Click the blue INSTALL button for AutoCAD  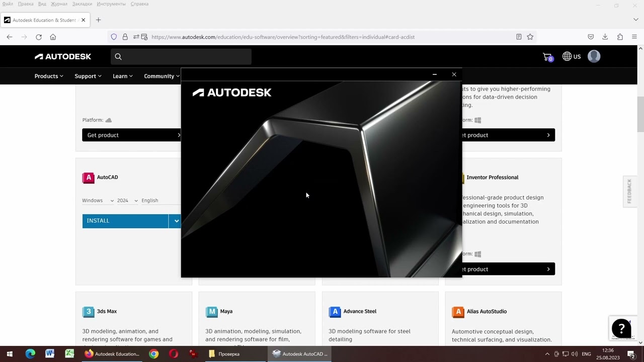pyautogui.click(x=125, y=221)
